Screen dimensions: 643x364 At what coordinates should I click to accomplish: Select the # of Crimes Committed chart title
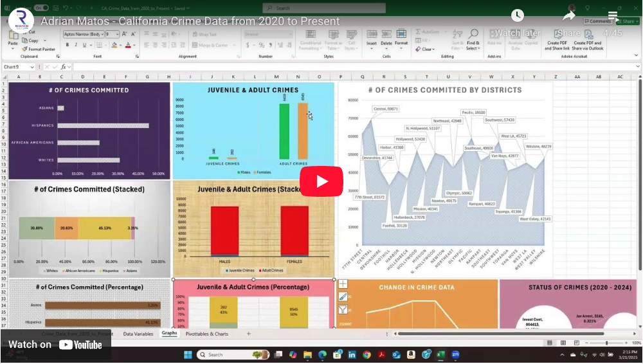[x=89, y=90]
